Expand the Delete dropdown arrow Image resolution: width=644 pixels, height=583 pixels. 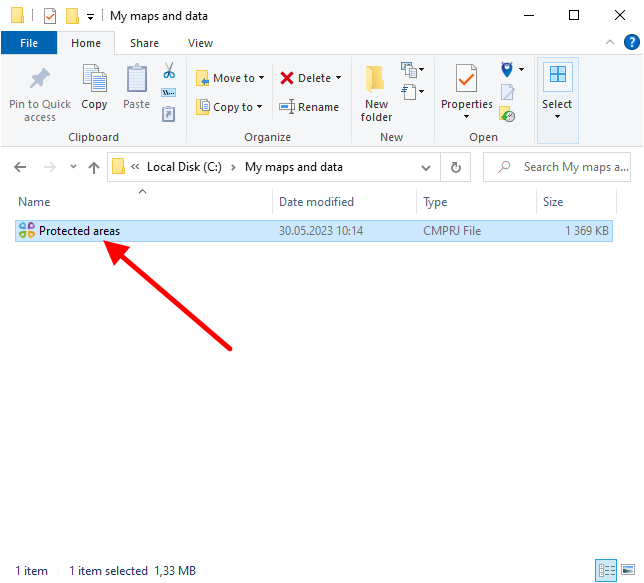[338, 78]
